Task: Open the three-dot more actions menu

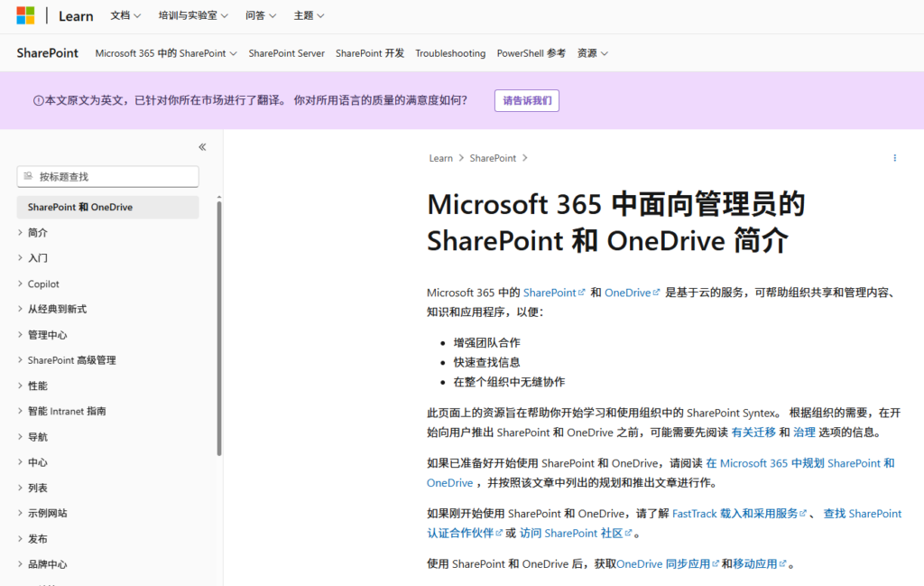Action: tap(894, 158)
